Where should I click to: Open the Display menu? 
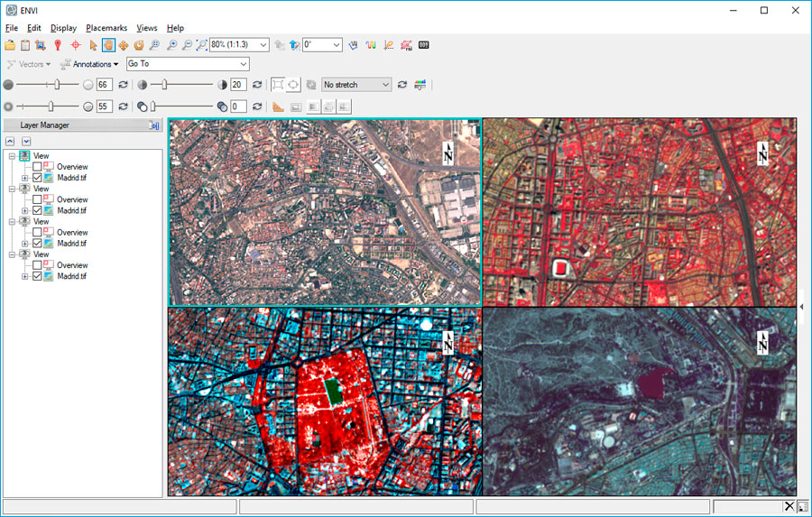click(63, 28)
